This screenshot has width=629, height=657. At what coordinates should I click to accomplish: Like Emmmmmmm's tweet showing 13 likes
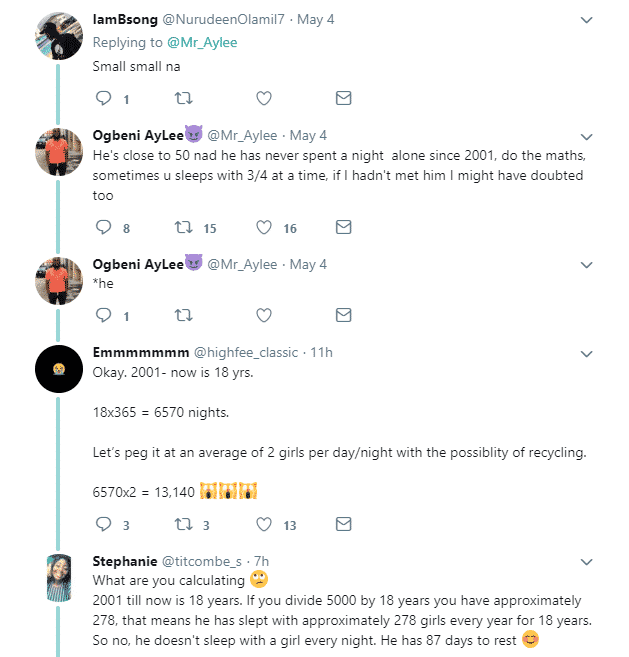(264, 524)
